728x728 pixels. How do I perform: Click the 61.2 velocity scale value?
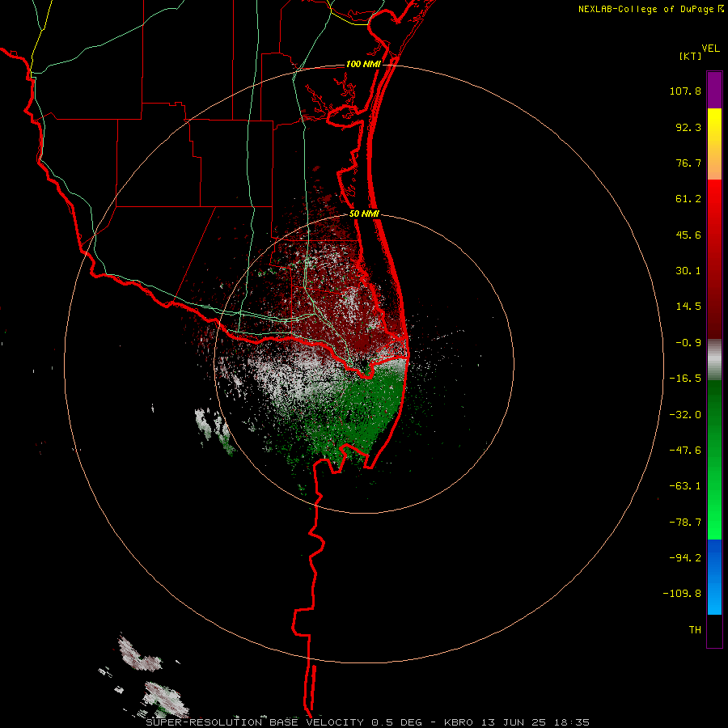[688, 199]
